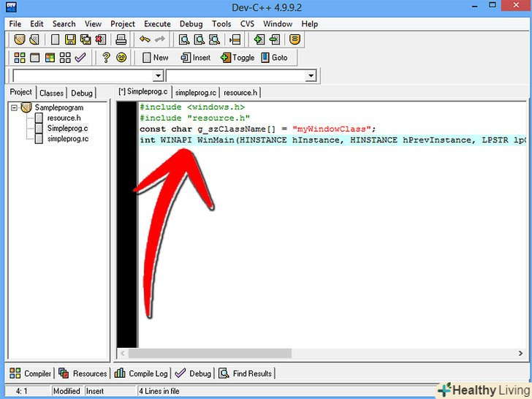Open the Tools menu

(221, 23)
